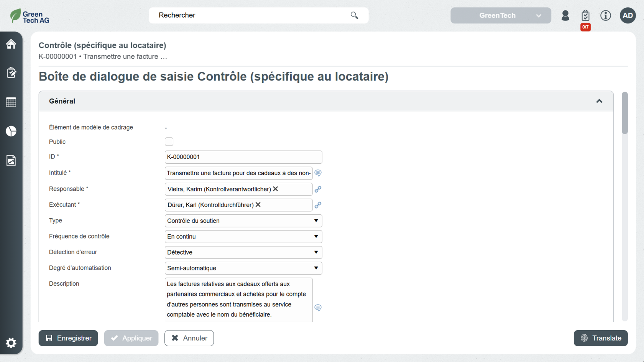Click the user profile icon in header
Viewport: 644px width, 362px height.
pos(565,15)
